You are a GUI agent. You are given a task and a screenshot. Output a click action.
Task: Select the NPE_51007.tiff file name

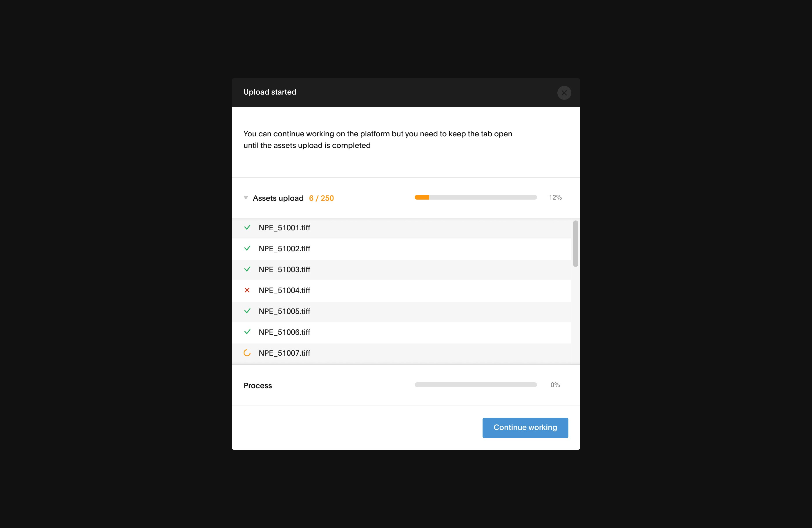coord(284,353)
